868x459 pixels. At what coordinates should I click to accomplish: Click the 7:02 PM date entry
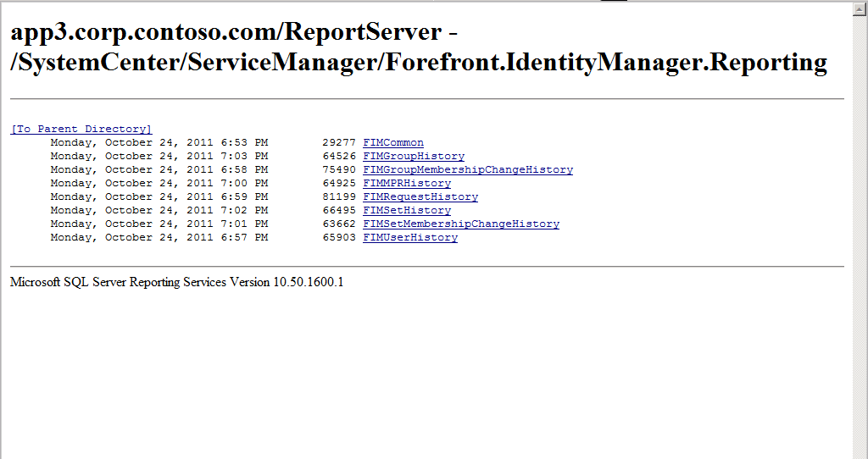[x=159, y=210]
